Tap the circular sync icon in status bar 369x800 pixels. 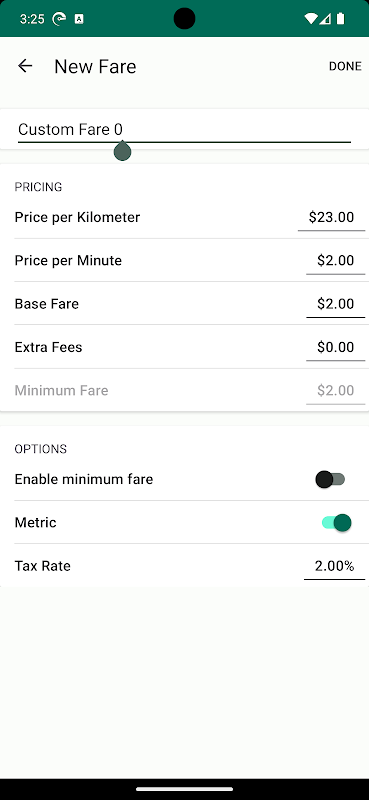(x=60, y=19)
